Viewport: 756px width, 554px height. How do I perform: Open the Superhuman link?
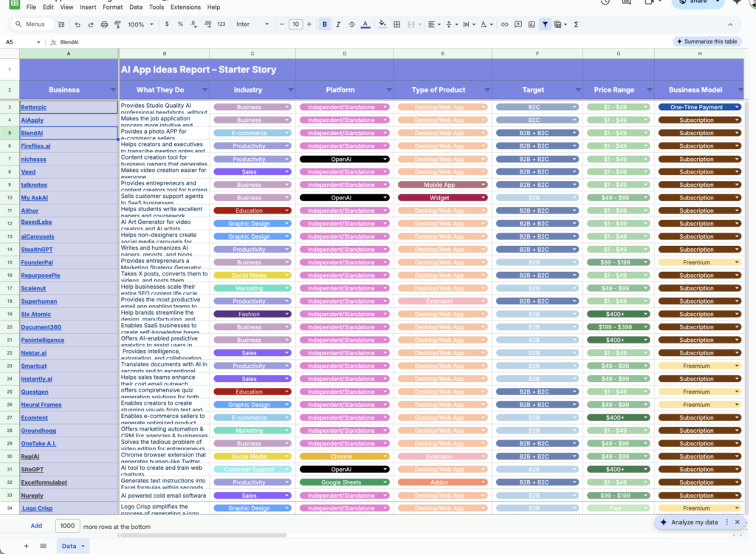[39, 301]
